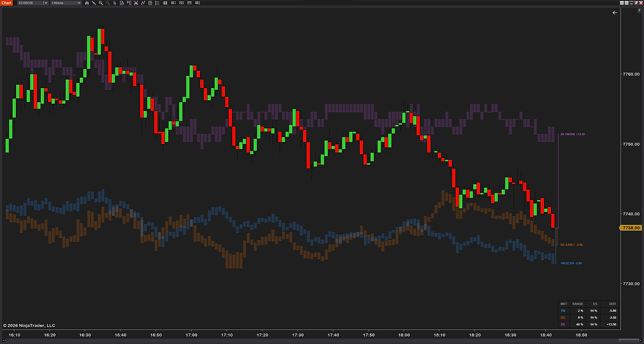Click the RANGE column header
The image size is (644, 344).
[x=578, y=304]
